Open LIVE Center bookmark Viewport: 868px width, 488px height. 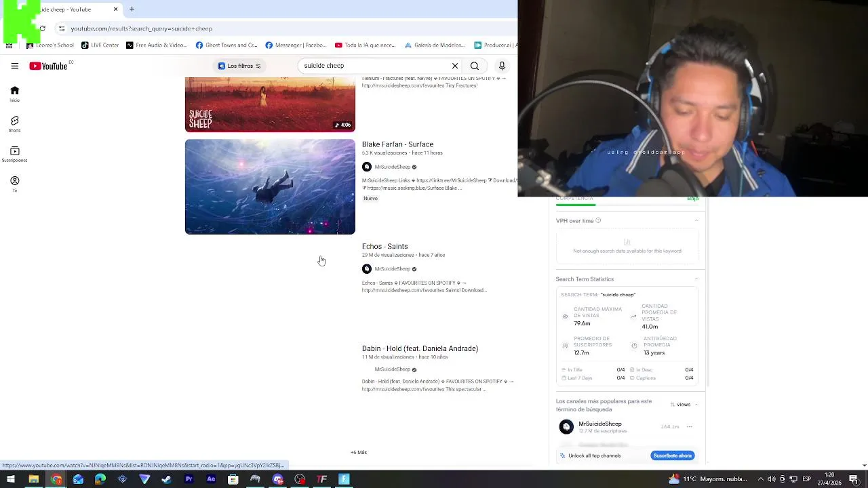100,45
